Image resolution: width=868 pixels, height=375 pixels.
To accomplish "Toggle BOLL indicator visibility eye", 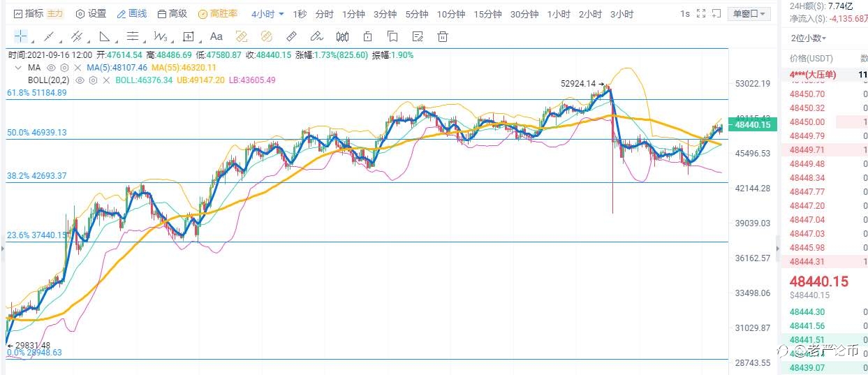I will coord(80,80).
